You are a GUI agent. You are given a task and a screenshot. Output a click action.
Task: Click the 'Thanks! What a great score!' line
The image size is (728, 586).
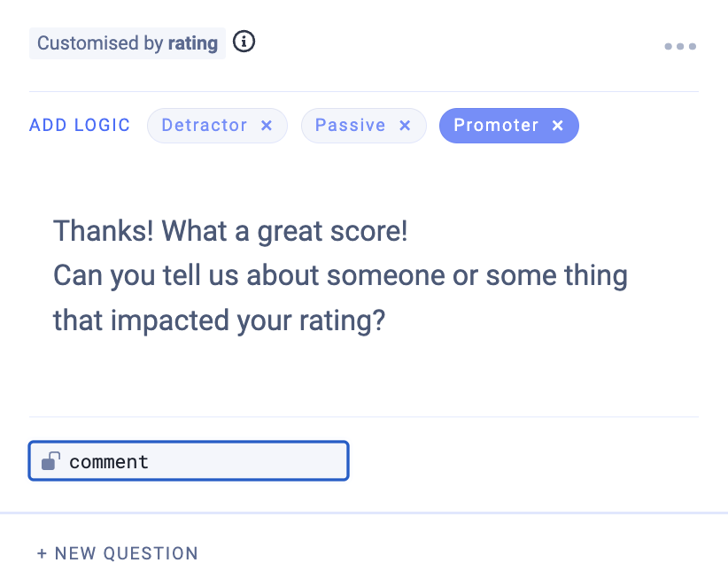coord(230,232)
